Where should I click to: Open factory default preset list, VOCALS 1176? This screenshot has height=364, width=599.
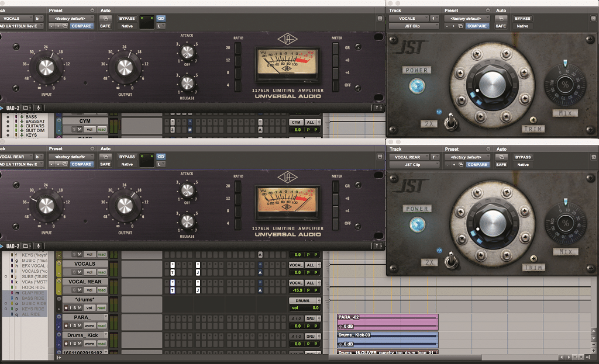pyautogui.click(x=72, y=18)
